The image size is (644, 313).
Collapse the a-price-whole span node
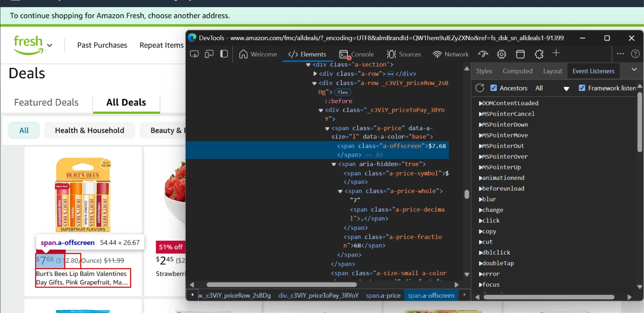click(x=340, y=191)
